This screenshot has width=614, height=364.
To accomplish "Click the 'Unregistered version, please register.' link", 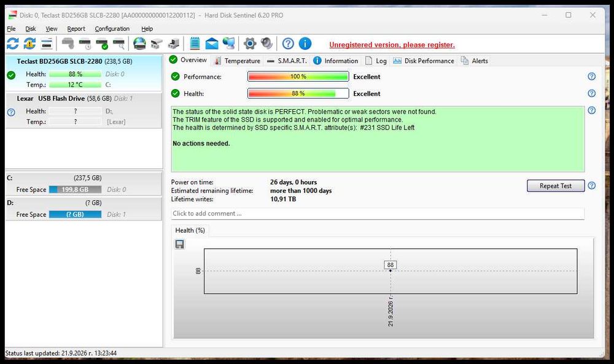I will [x=392, y=45].
